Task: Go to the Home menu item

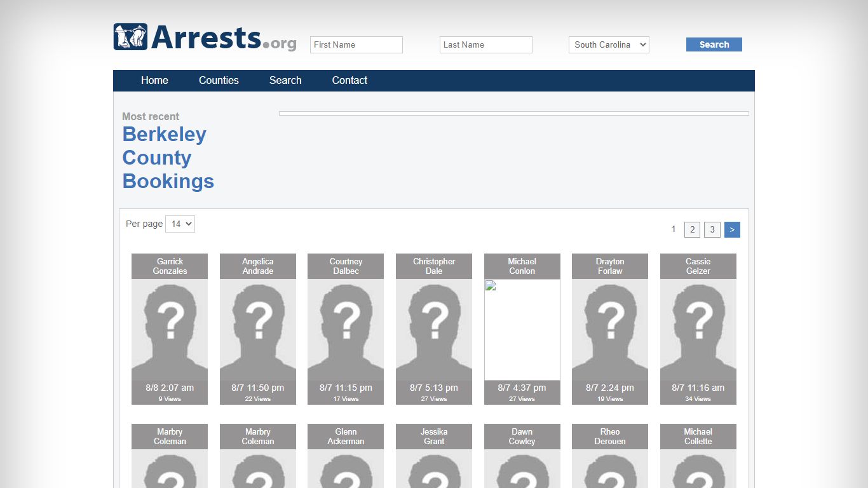Action: 154,80
